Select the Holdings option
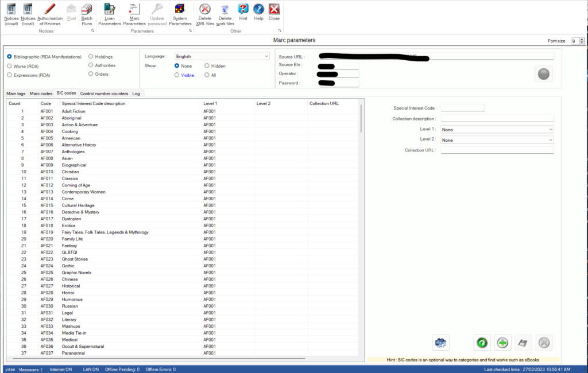The height and width of the screenshot is (373, 588). click(x=90, y=57)
